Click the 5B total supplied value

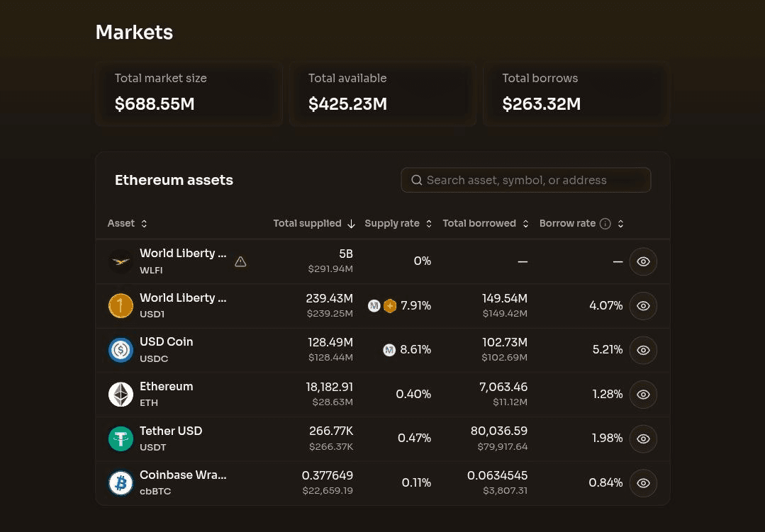tap(346, 254)
